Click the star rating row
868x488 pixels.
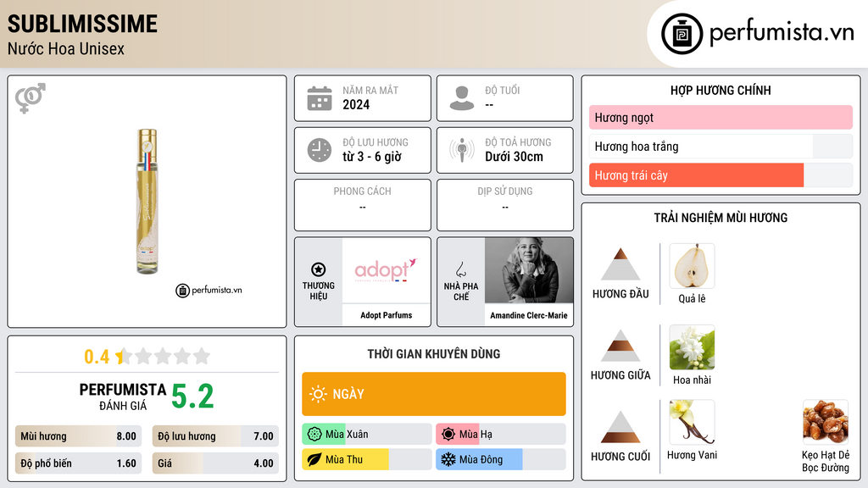(164, 357)
